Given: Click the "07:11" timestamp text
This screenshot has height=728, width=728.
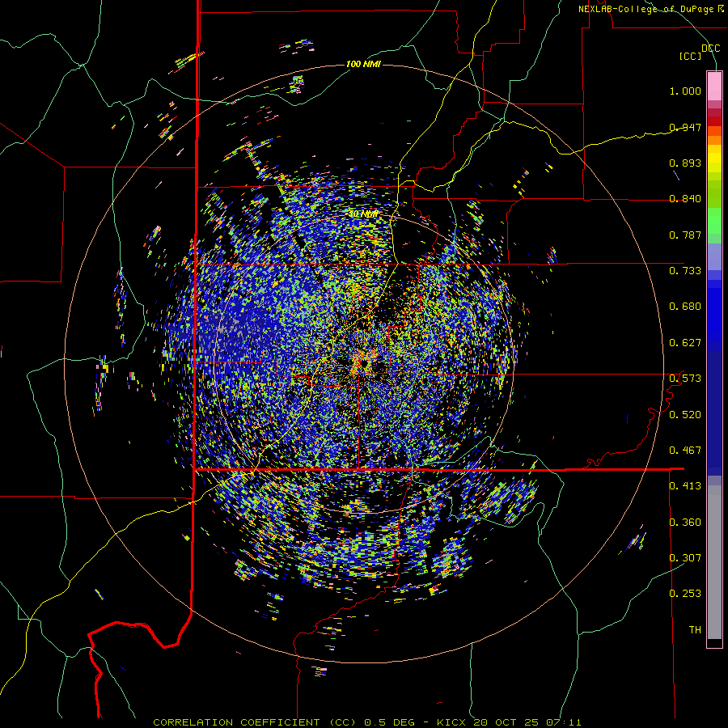Looking at the screenshot, I should [564, 722].
